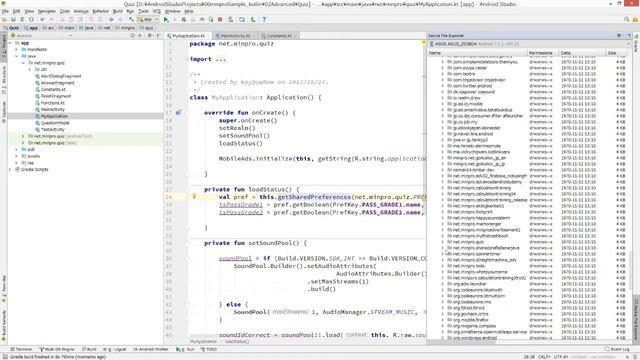Click the Save All toolbar icon

click(13, 20)
